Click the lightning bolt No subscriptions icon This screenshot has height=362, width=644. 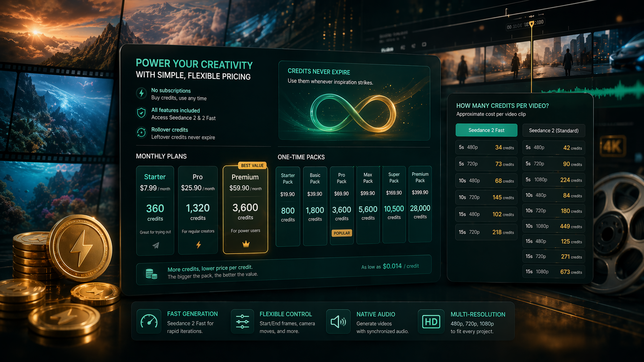coord(141,93)
